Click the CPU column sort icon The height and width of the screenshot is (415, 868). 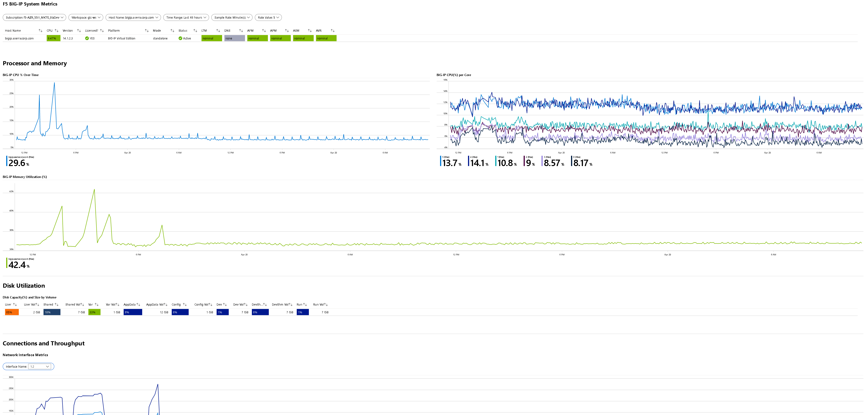57,31
